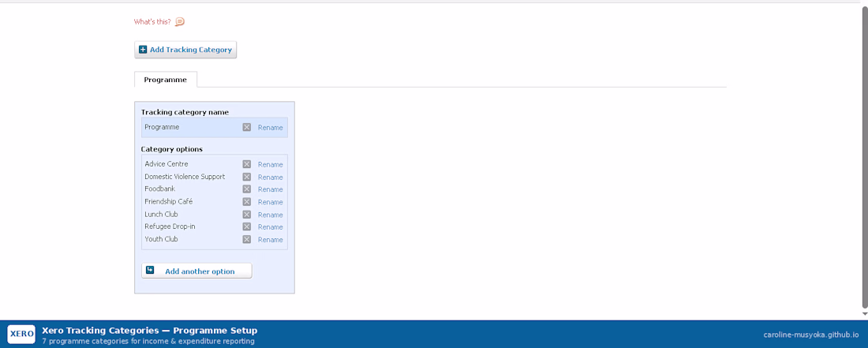Rename the Friendship Café option
Image resolution: width=868 pixels, height=348 pixels.
270,203
